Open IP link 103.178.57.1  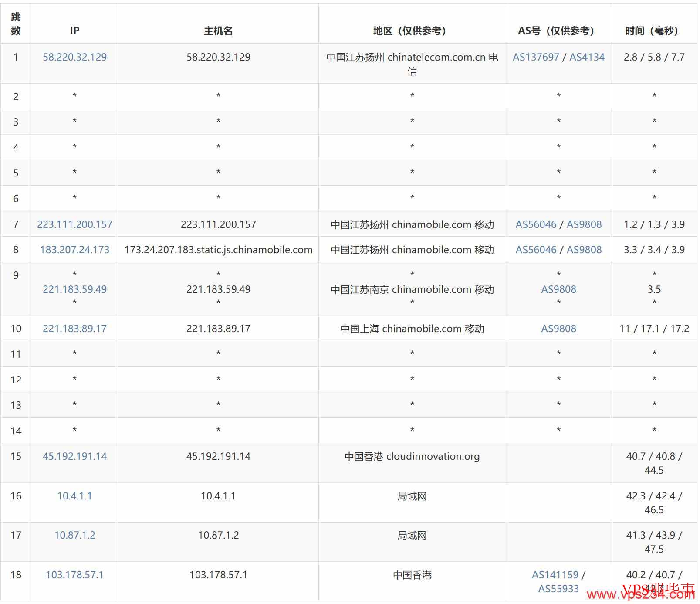click(x=74, y=575)
